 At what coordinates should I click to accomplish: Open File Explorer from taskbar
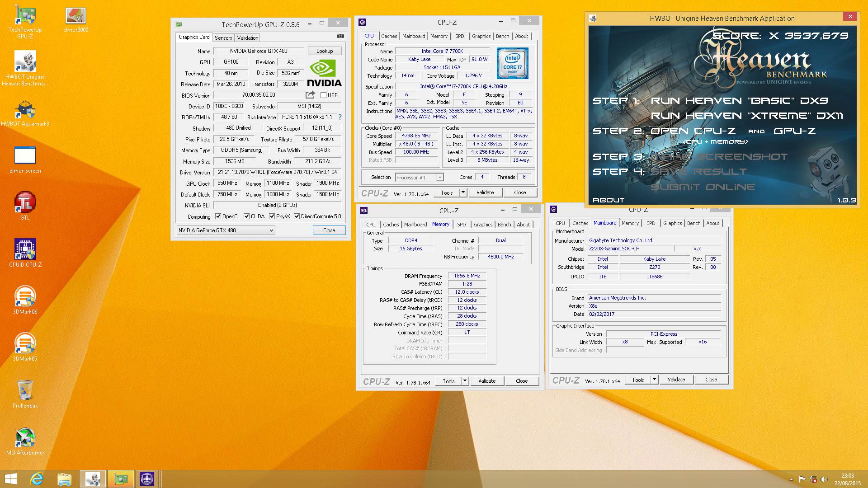click(65, 479)
